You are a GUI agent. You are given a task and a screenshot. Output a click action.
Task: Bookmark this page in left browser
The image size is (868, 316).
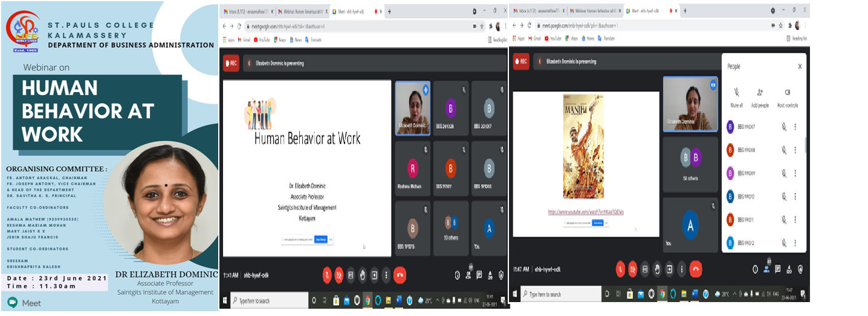482,26
